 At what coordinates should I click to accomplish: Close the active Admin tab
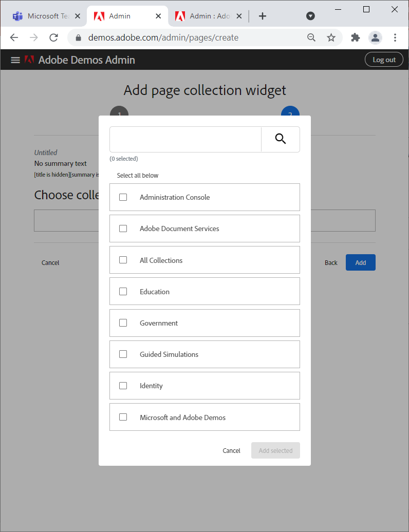point(158,16)
